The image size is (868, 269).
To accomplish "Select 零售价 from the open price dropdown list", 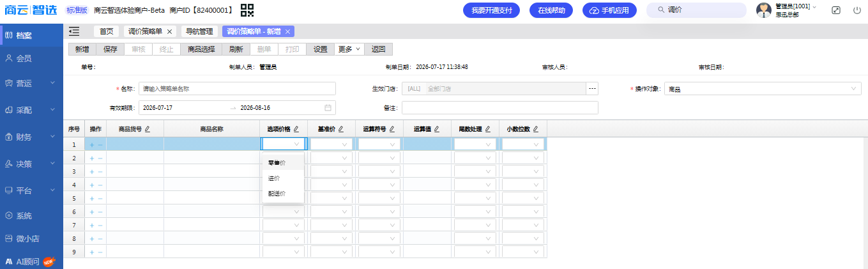I will click(283, 163).
